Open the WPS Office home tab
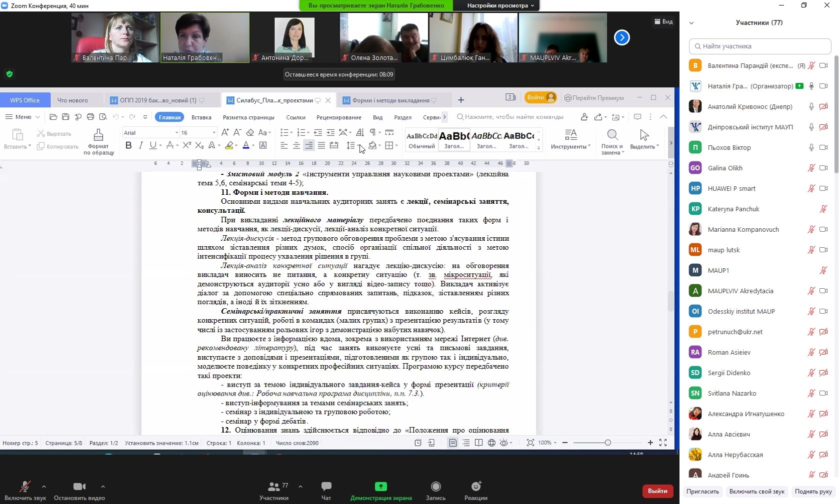The image size is (839, 504). click(25, 100)
